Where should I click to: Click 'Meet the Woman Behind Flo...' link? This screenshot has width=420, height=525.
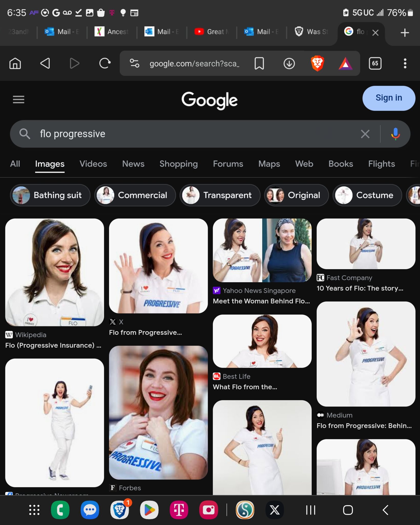click(261, 301)
